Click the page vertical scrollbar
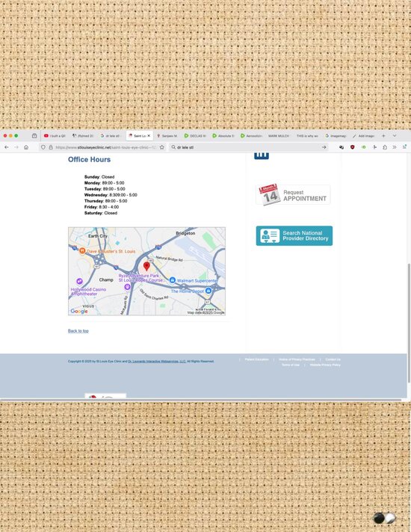 (x=409, y=322)
